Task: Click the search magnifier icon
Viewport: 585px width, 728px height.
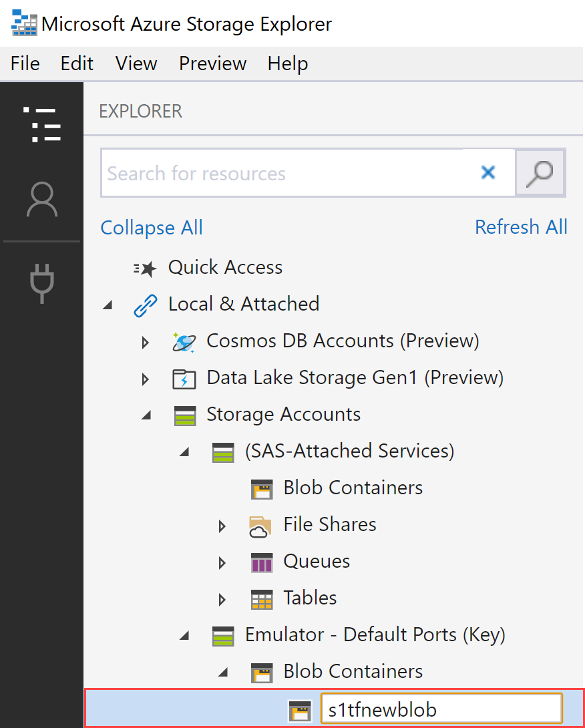Action: [540, 172]
